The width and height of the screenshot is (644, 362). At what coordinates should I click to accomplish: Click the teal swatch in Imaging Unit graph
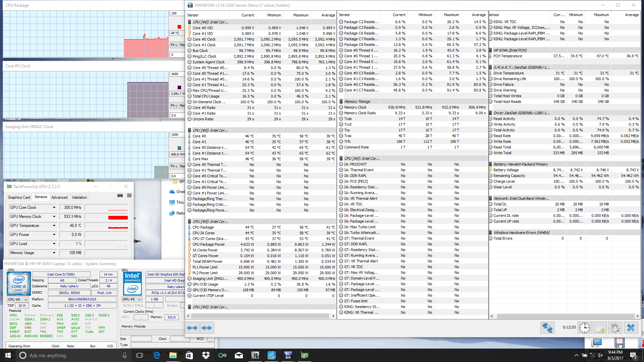click(x=179, y=148)
